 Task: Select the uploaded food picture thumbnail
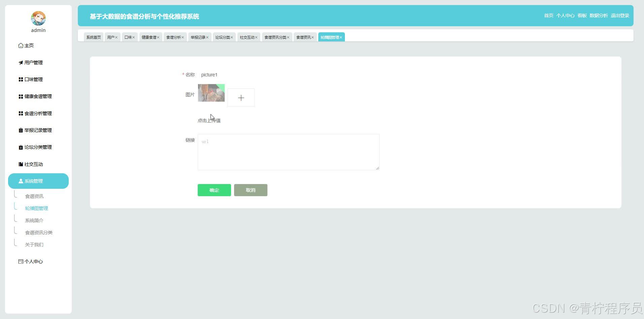click(x=211, y=93)
